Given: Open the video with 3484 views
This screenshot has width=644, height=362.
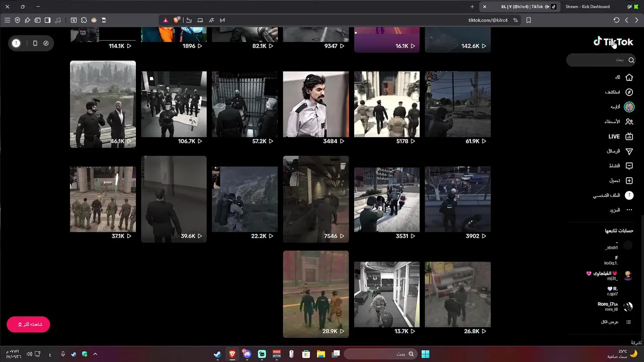Looking at the screenshot, I should (x=315, y=104).
